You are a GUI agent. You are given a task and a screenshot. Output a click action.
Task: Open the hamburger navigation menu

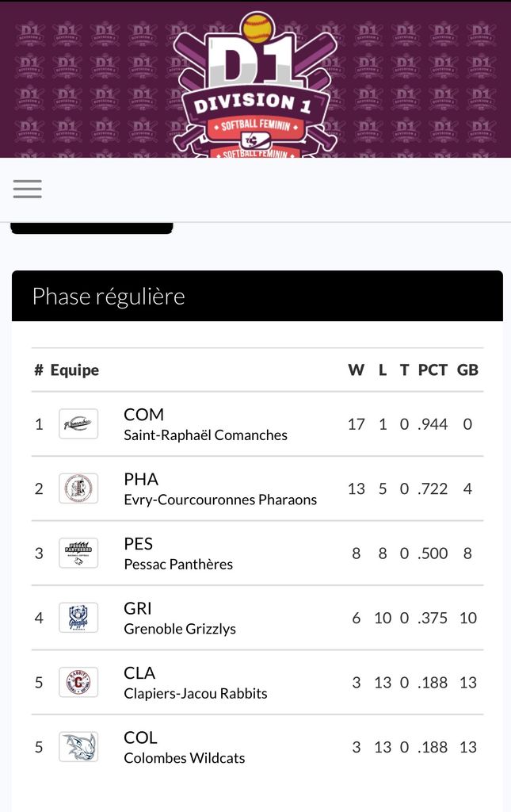(x=28, y=189)
